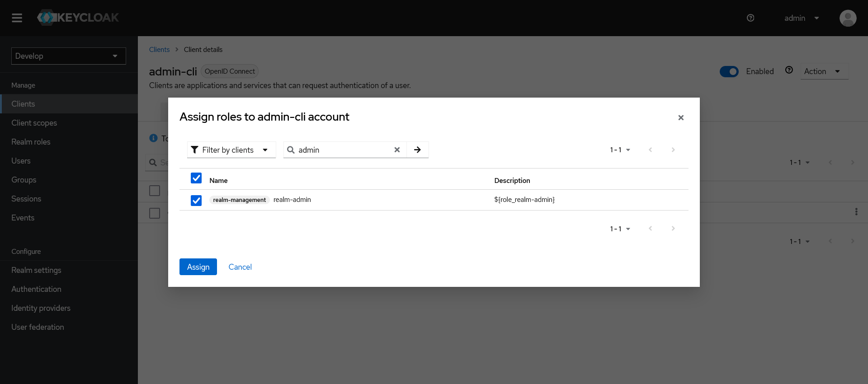The image size is (868, 384).
Task: Open Clients in the sidebar
Action: coord(69,104)
